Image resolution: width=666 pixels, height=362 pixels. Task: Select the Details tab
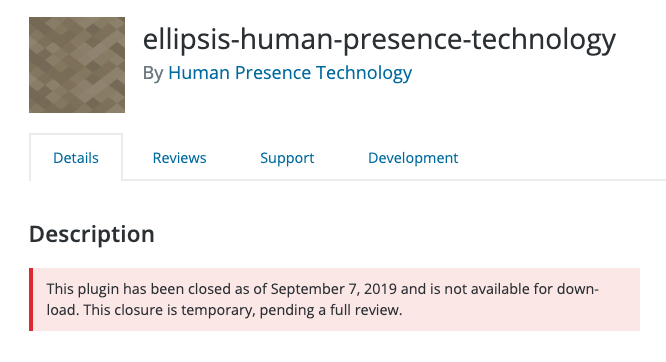click(x=76, y=158)
